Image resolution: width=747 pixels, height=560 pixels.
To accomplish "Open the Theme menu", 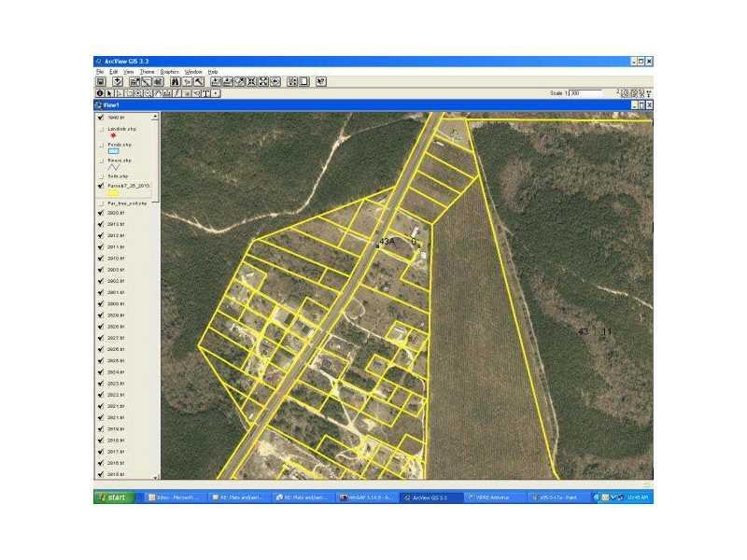I will click(148, 72).
